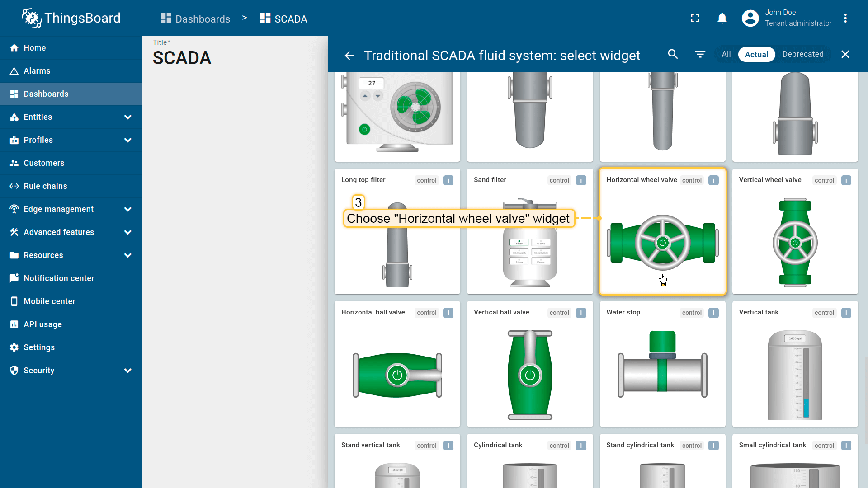
Task: Select the Actual filter toggle
Action: click(756, 54)
